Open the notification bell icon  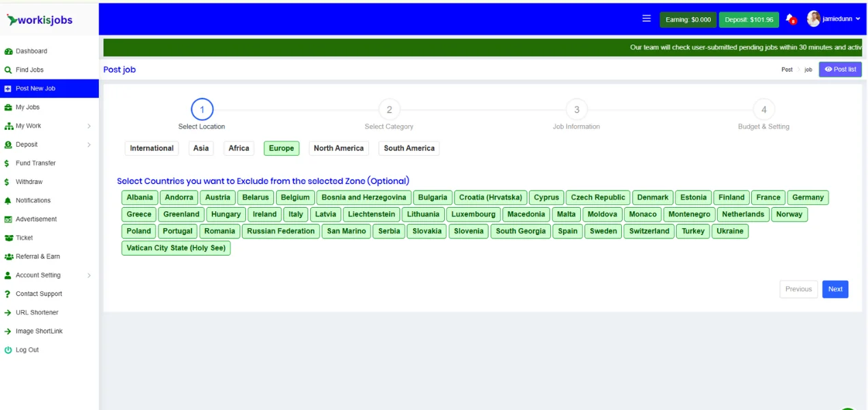pyautogui.click(x=789, y=19)
